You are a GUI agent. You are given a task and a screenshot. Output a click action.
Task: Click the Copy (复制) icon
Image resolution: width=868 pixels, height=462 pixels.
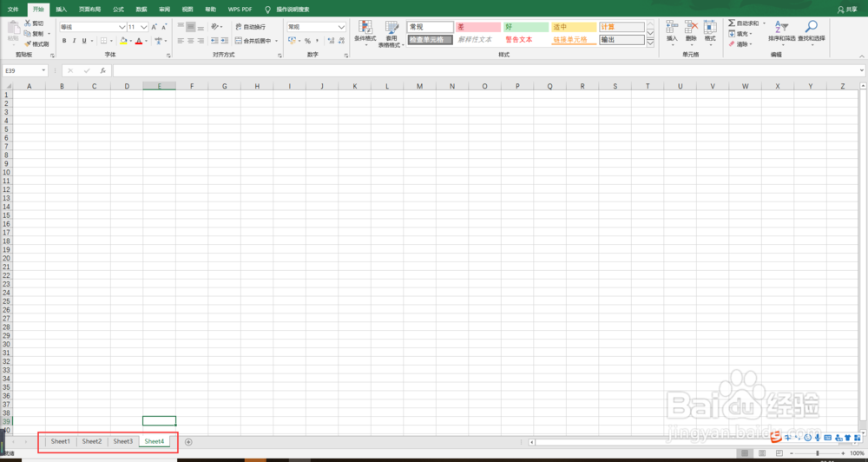(28, 34)
